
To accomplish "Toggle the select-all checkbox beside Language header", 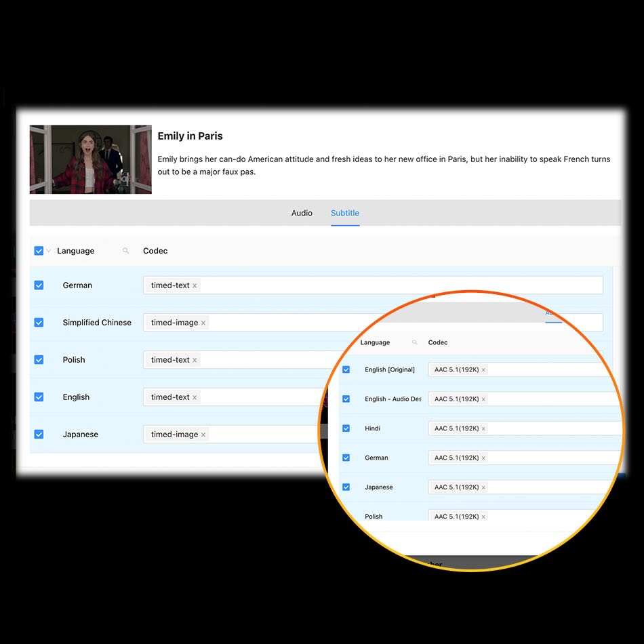I will [x=39, y=251].
